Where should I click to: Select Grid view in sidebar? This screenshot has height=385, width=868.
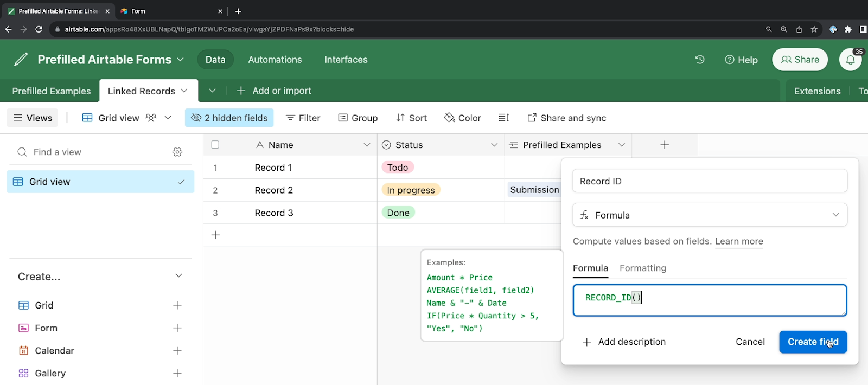pos(100,182)
